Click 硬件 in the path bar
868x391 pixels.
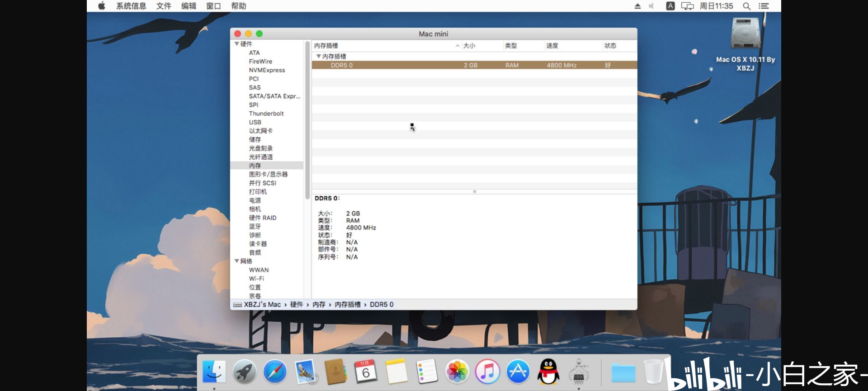(x=297, y=305)
